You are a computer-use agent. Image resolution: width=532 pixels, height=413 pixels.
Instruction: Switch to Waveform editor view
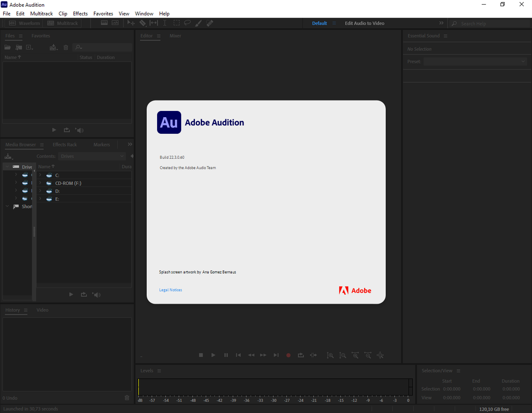pos(24,23)
